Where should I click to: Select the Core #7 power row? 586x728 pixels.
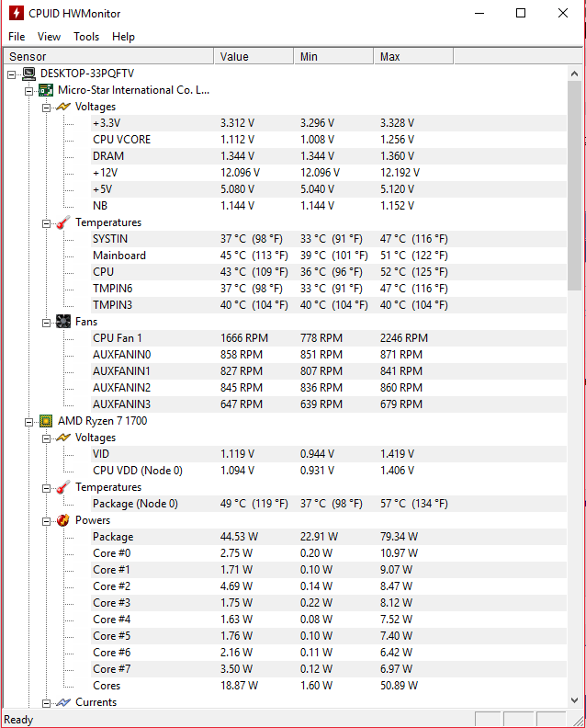(329, 669)
